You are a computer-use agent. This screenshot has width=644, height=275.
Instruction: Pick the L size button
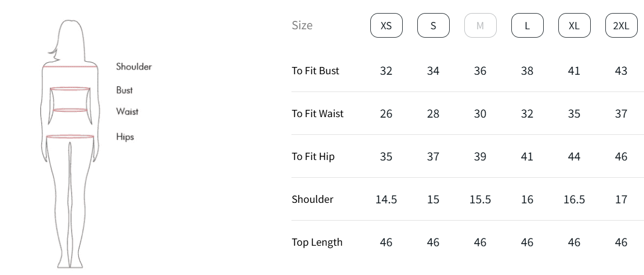(x=527, y=26)
